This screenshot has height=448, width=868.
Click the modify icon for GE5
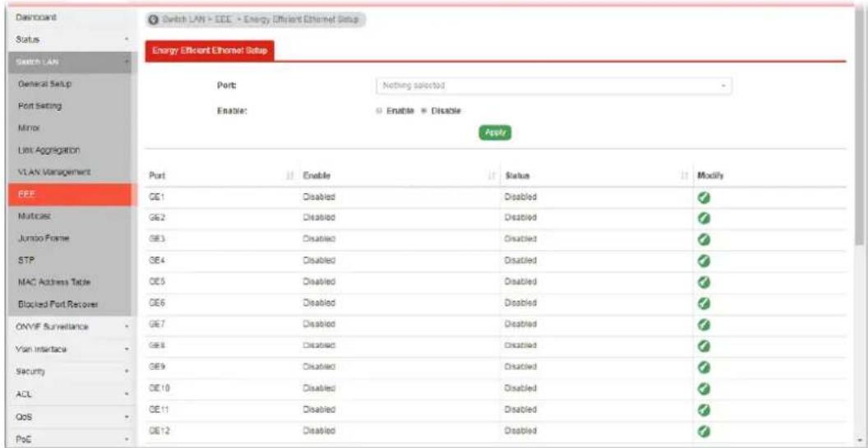pos(704,282)
